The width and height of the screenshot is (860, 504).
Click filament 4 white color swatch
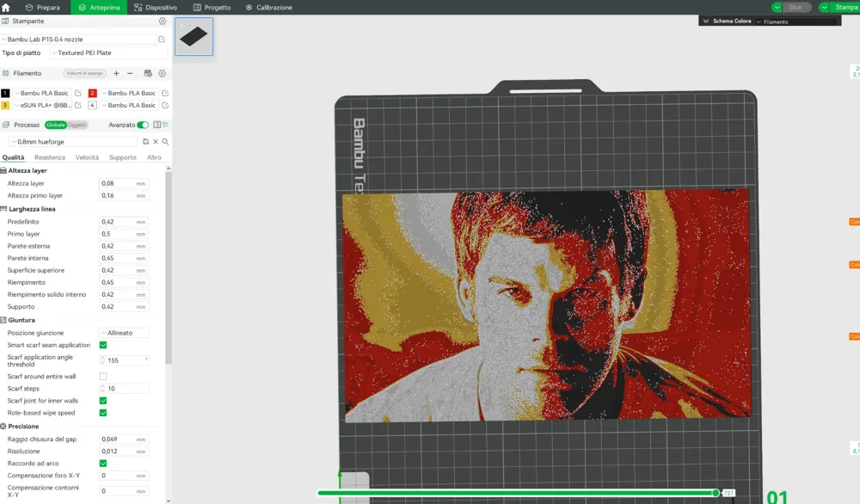93,105
